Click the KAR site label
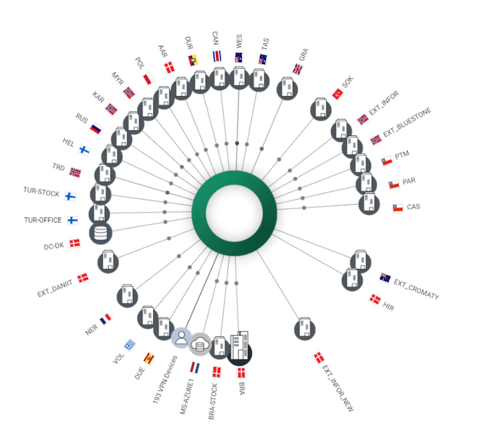Image resolution: width=482 pixels, height=448 pixels. pos(98,97)
